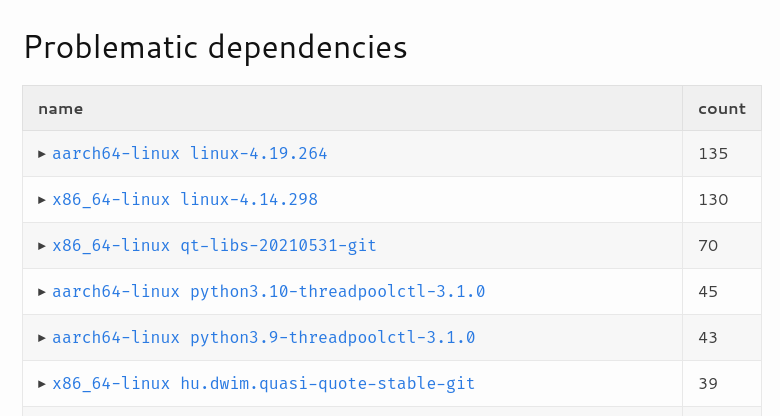The image size is (780, 416).
Task: Expand the aarch64-linux linux-4.19.264 row triangle
Action: coord(42,154)
